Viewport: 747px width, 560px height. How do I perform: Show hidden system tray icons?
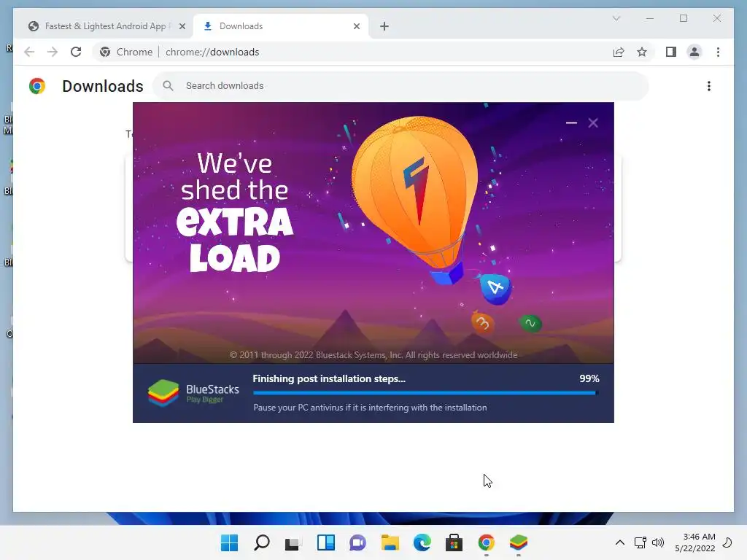619,542
